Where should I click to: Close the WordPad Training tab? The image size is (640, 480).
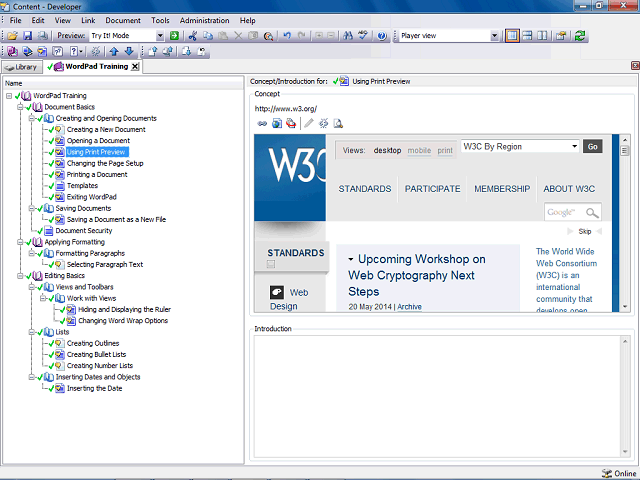coord(135,67)
